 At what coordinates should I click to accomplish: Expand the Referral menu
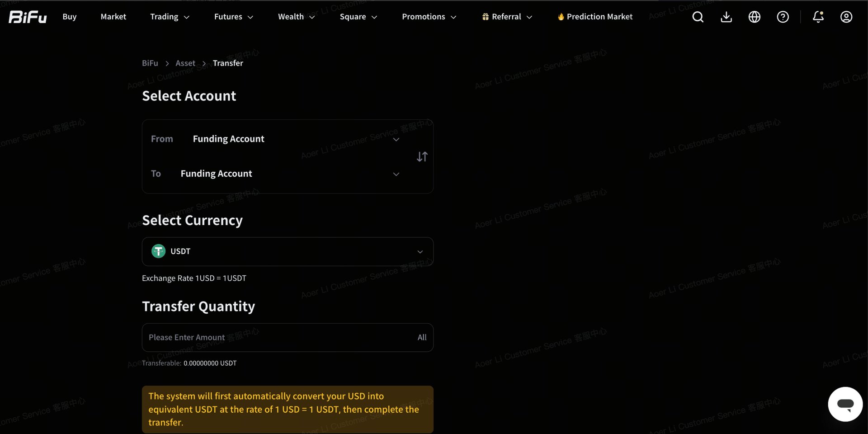click(x=507, y=17)
